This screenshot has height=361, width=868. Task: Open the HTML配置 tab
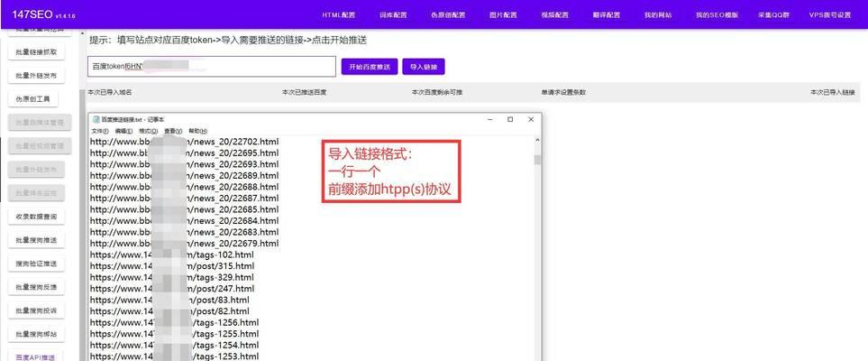pyautogui.click(x=339, y=15)
